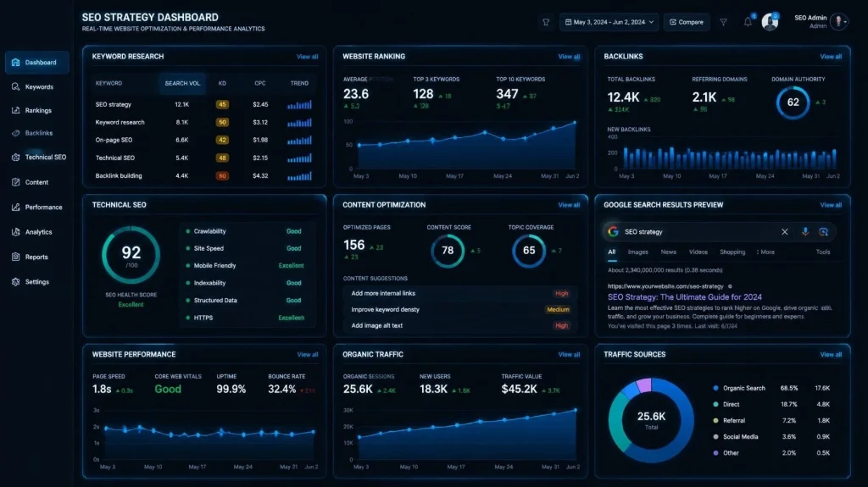Sort by the CPC column header
The height and width of the screenshot is (487, 868).
[260, 84]
